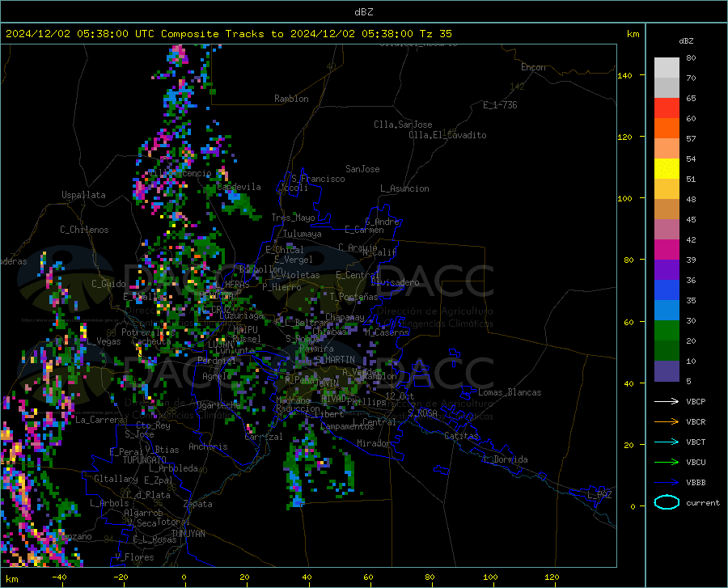Click the 'C_Guido' place label
728x588 pixels.
point(108,284)
